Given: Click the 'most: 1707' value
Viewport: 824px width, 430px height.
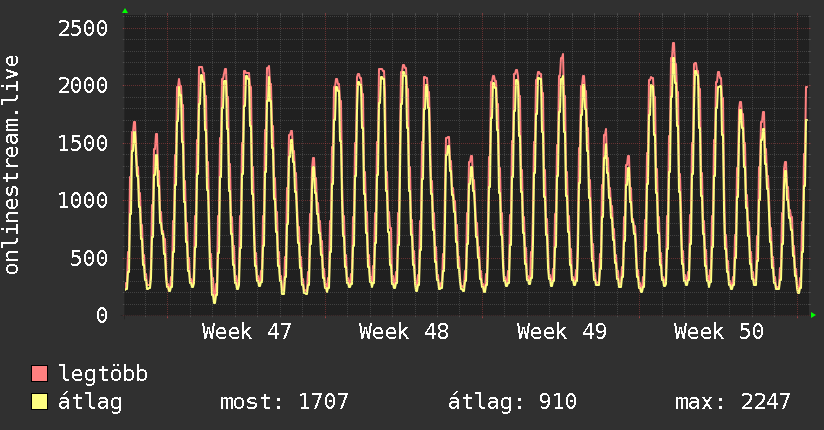Looking at the screenshot, I should click(x=284, y=402).
